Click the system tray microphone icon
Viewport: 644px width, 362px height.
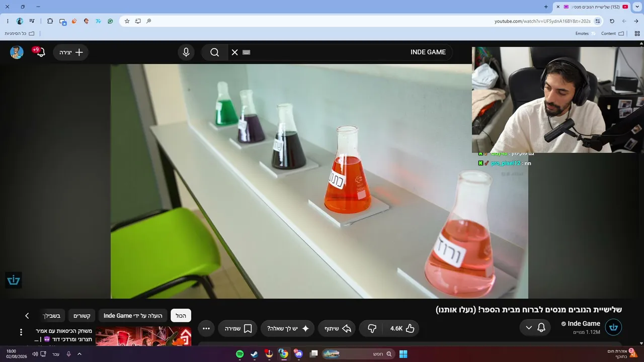pos(68,354)
